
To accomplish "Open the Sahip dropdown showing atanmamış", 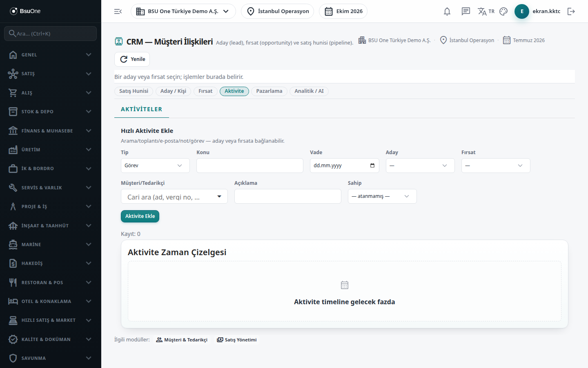I will [x=382, y=196].
